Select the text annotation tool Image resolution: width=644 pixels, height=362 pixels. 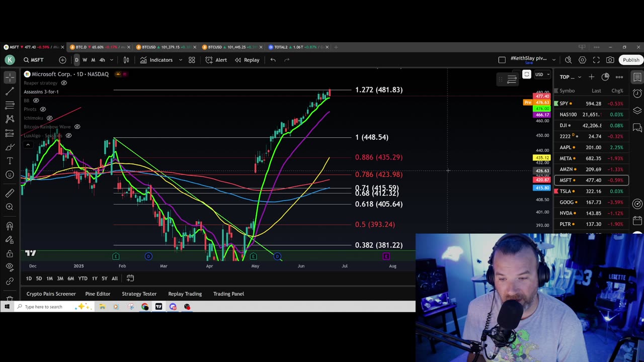pyautogui.click(x=10, y=161)
